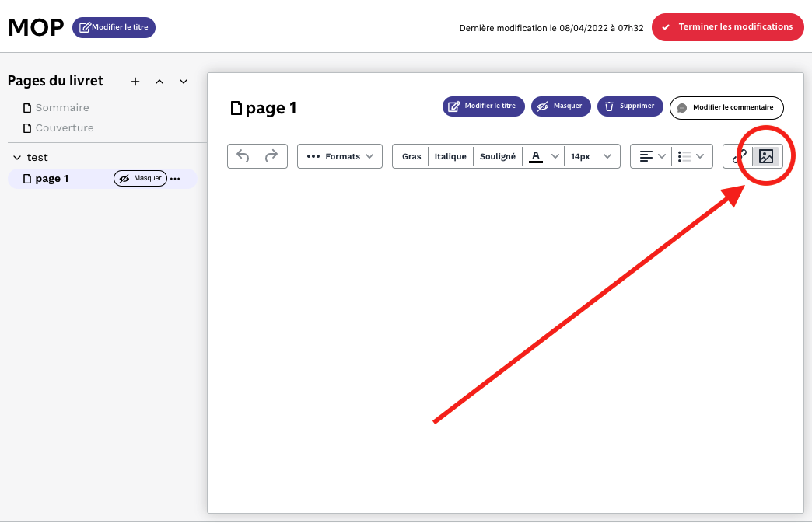Toggle Italique formatting
812x523 pixels.
click(x=450, y=156)
